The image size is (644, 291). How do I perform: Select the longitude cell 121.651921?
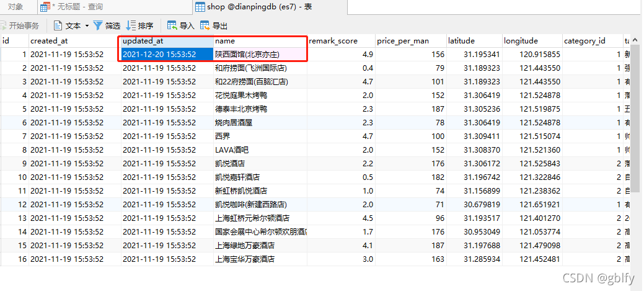click(x=532, y=204)
